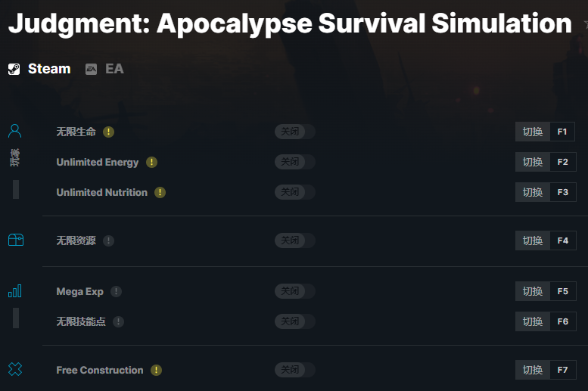
Task: Click the 切换 button for F4 hotkey
Action: [x=533, y=240]
